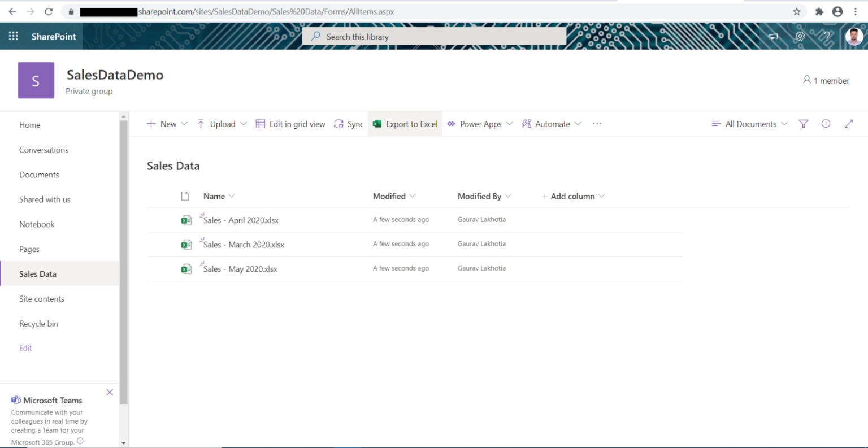This screenshot has height=448, width=868.
Task: Open the more commands ellipsis in toolbar
Action: pyautogui.click(x=597, y=124)
